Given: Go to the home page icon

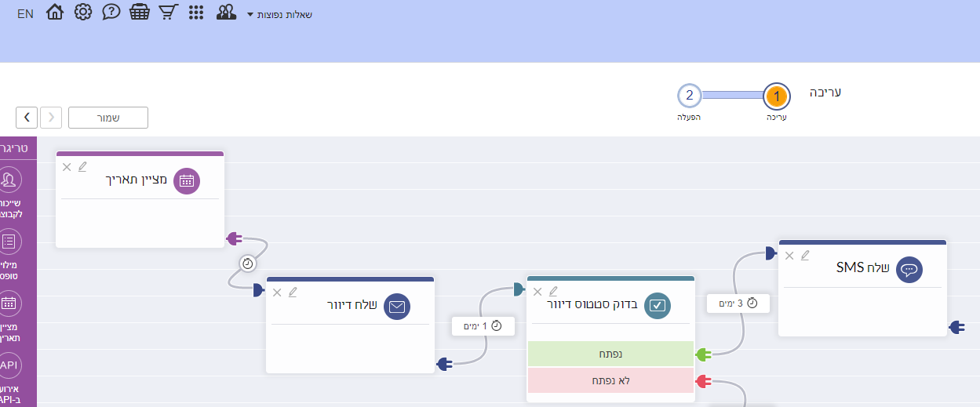Looking at the screenshot, I should click(x=55, y=13).
